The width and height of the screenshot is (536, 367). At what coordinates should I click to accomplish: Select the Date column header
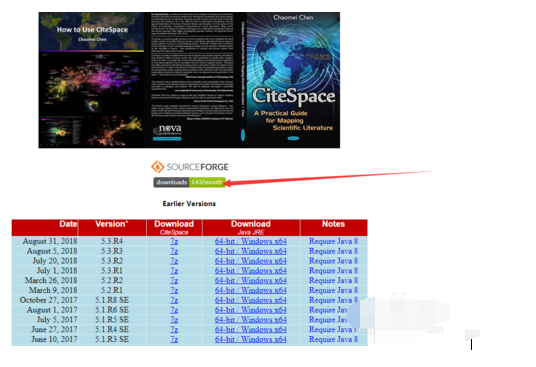click(x=45, y=228)
